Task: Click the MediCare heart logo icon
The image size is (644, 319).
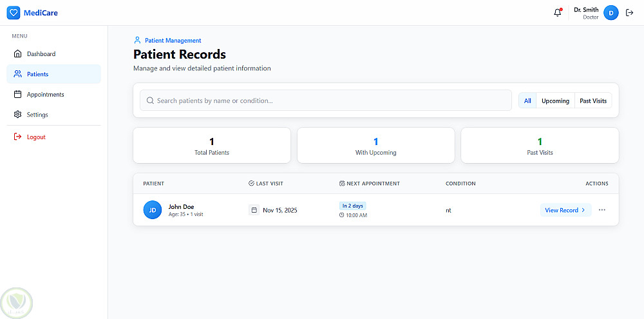Action: [x=14, y=13]
